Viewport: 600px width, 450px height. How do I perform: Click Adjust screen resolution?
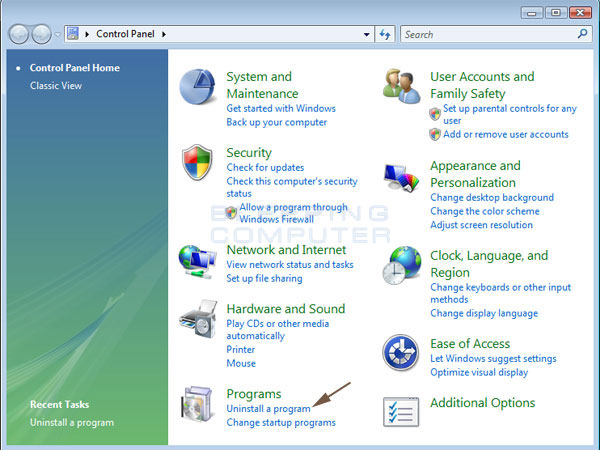coord(481,225)
